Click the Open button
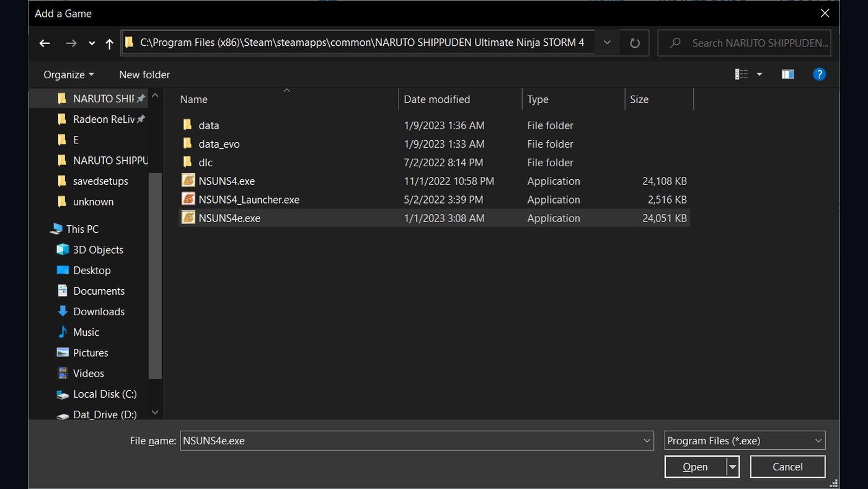The width and height of the screenshot is (868, 489). 695,467
